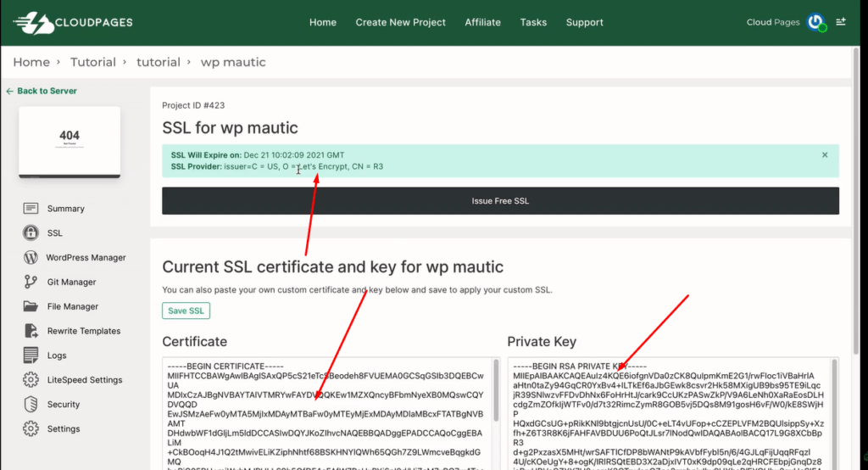Open the top-right hamburger menu icon
Viewport: 868px width, 470px height.
[x=841, y=21]
